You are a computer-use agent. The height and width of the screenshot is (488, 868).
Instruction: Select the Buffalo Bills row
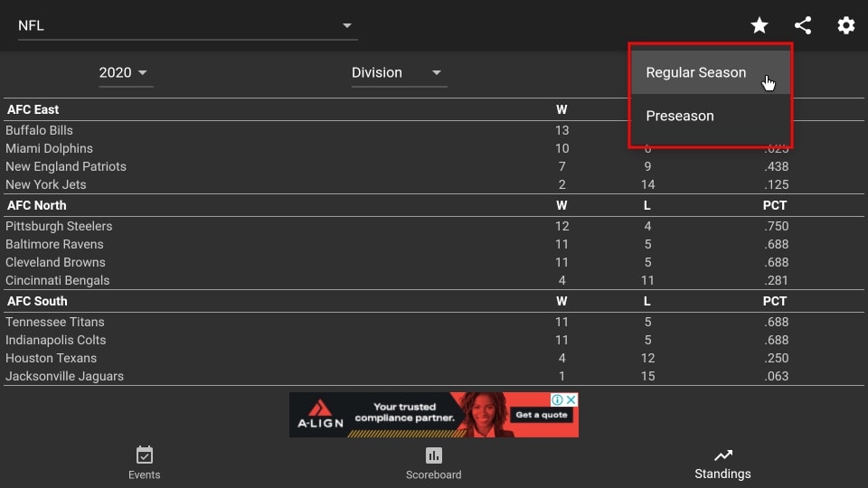(40, 130)
